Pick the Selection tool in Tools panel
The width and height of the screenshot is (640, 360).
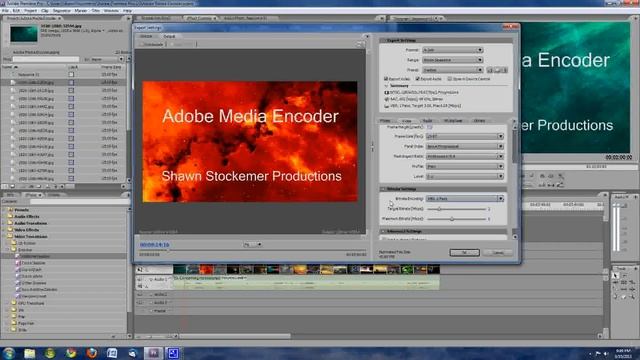coord(616,276)
